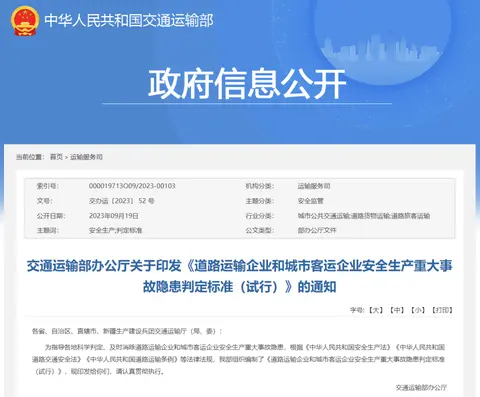Click the 安全监管 topic category value
Viewport: 480px width, 397px height.
pos(311,201)
